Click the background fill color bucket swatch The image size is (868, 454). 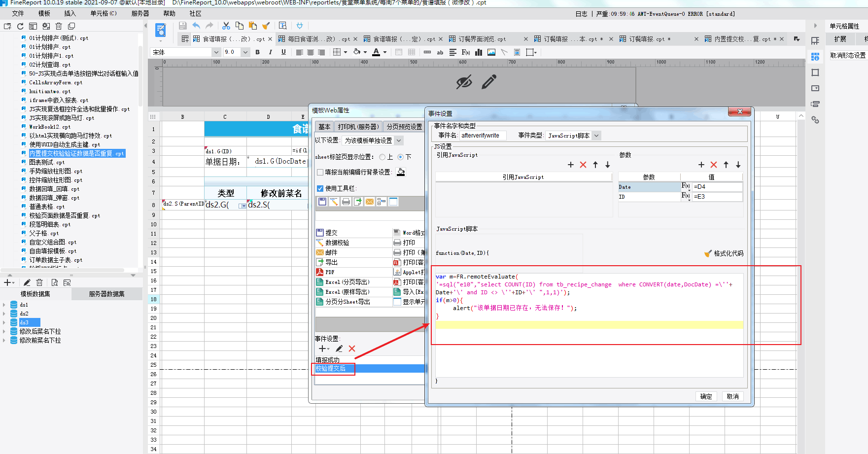401,172
